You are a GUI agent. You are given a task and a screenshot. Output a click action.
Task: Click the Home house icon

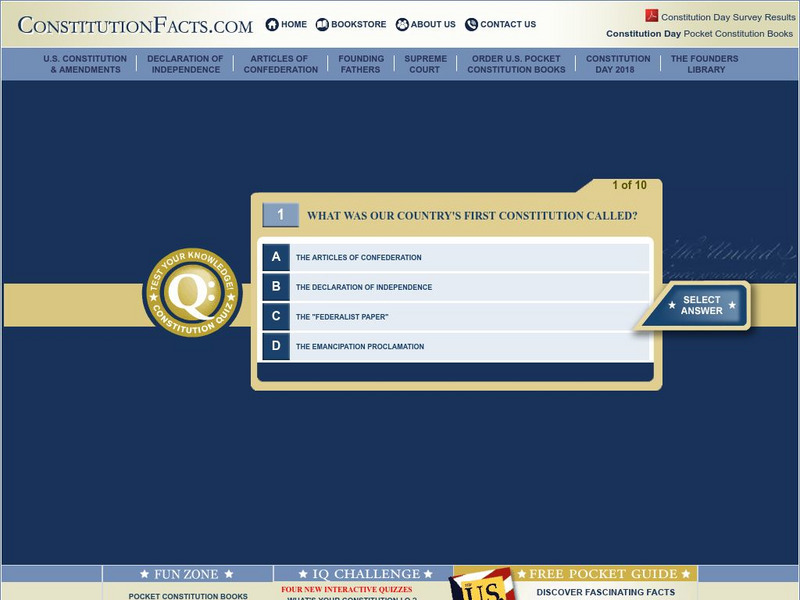(272, 24)
